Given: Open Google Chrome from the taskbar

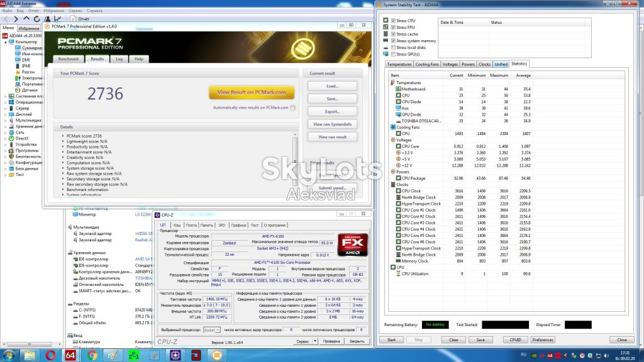Looking at the screenshot, I should [92, 356].
